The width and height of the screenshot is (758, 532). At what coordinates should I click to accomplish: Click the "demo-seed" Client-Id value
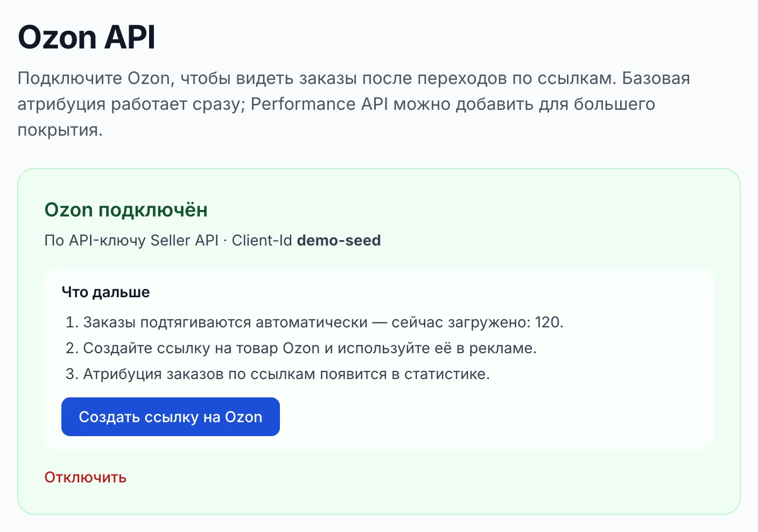tap(339, 240)
